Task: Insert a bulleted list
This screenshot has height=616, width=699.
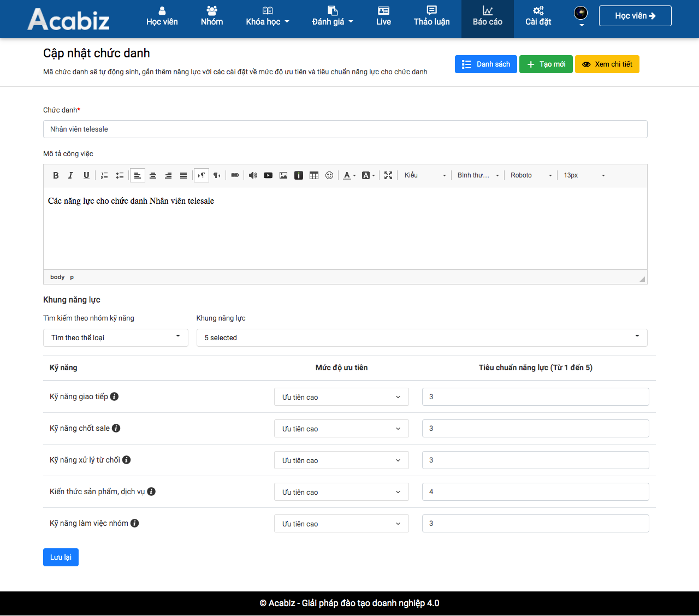Action: click(x=120, y=175)
